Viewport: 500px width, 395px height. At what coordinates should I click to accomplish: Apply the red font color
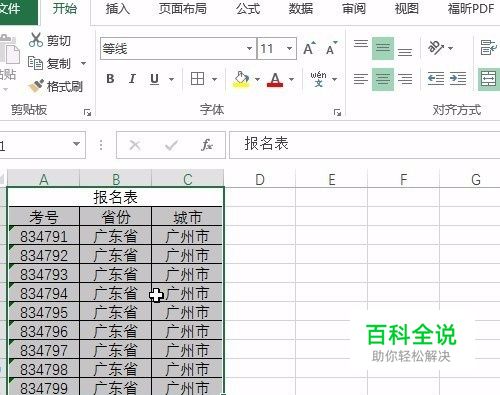coord(275,79)
